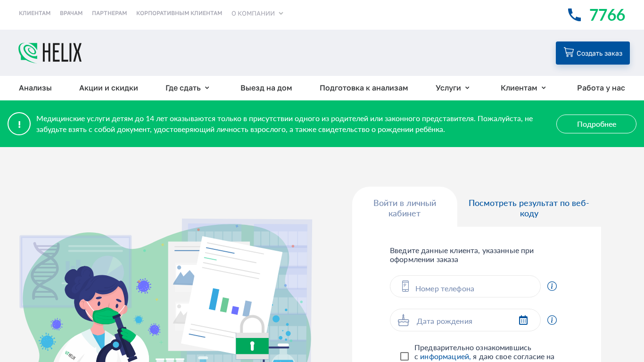Click the info icon beside phone number field
Image resolution: width=644 pixels, height=362 pixels.
tap(552, 286)
